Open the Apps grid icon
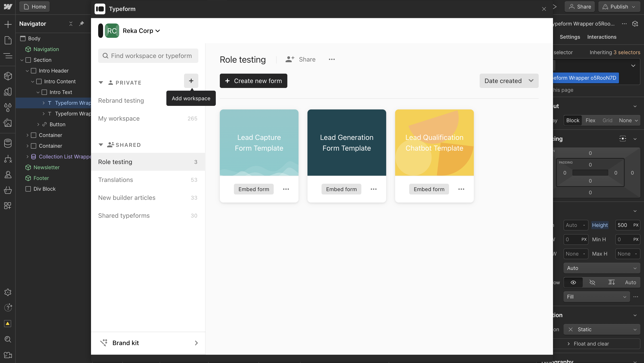 [8, 206]
